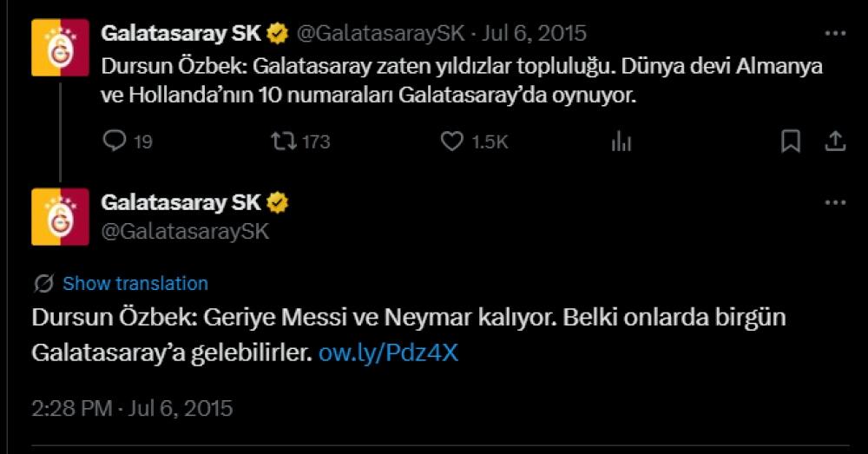Like the first tweet via heart icon
Viewport: 868px width, 454px height.
point(452,141)
